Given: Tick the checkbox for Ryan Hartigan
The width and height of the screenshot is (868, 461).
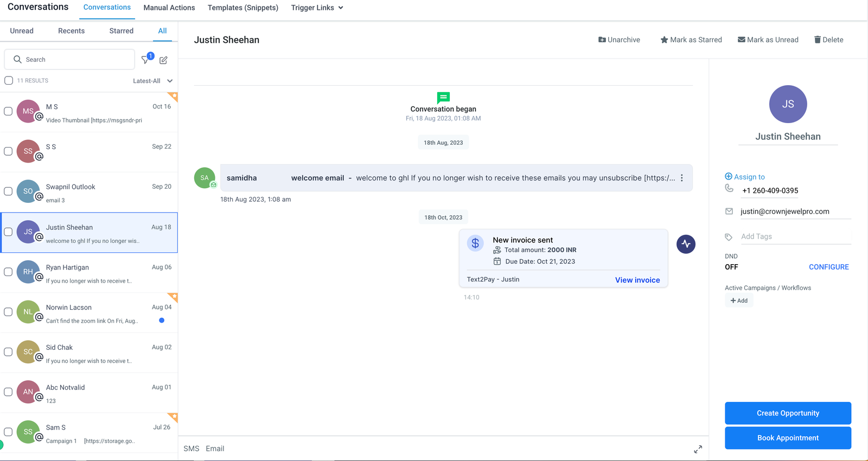Looking at the screenshot, I should (8, 272).
